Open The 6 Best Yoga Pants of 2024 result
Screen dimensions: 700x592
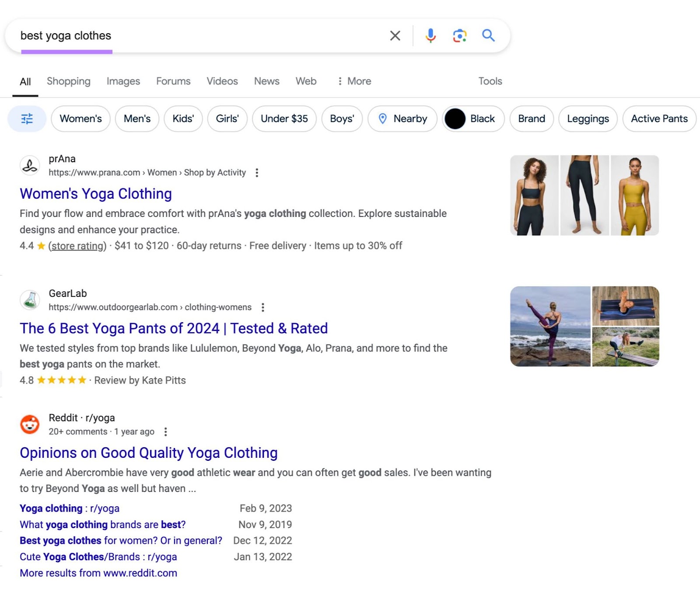pos(174,328)
